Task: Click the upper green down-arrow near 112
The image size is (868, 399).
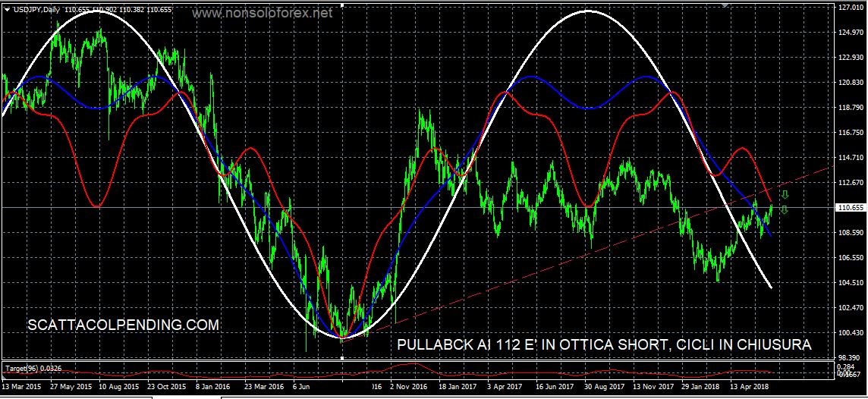Action: [785, 196]
